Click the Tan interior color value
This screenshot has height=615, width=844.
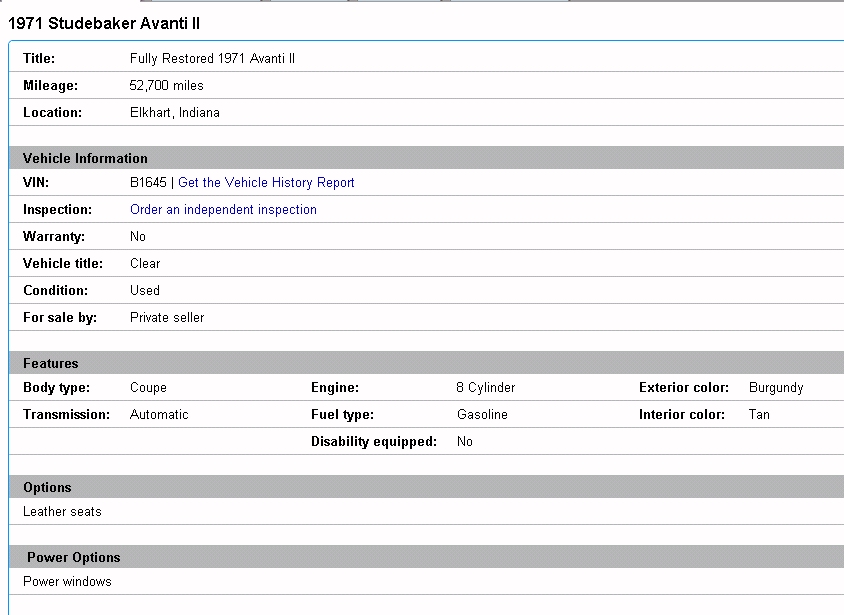tap(759, 415)
